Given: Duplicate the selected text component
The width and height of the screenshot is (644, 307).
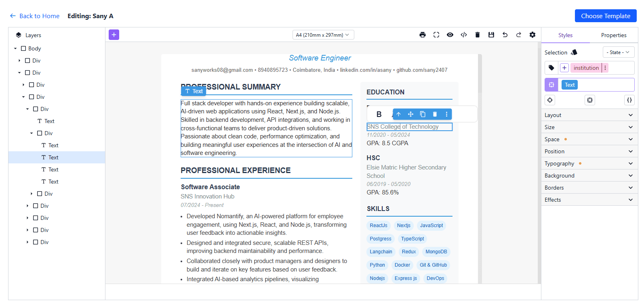Looking at the screenshot, I should point(423,114).
